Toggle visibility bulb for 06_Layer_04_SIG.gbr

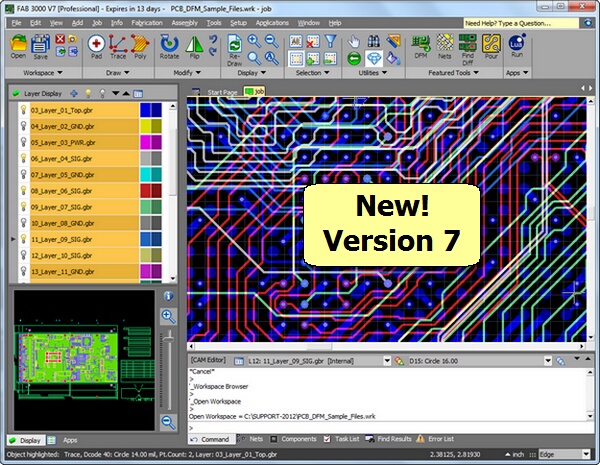click(23, 158)
